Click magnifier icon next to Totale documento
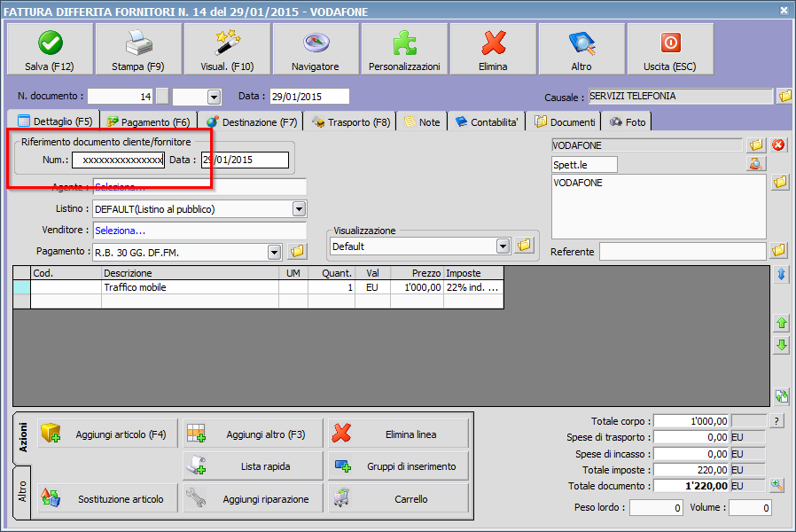This screenshot has height=532, width=796. point(776,485)
